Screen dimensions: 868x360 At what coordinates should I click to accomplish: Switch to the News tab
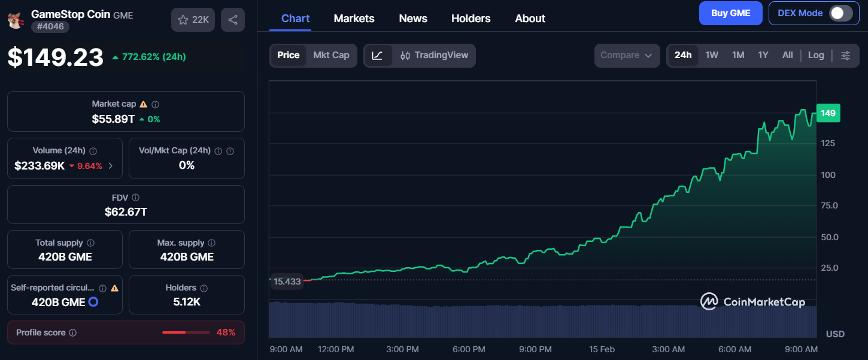413,19
